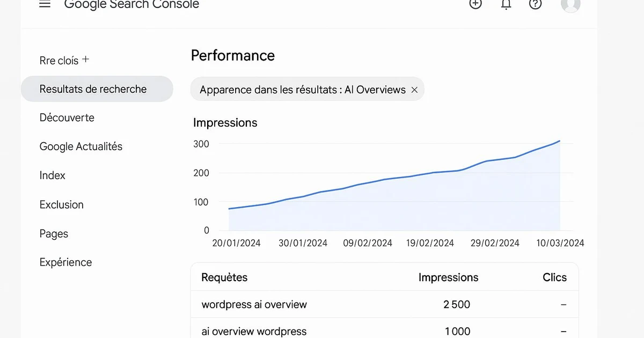
Task: Select the 'wordpress ai overview' query row
Action: point(384,304)
